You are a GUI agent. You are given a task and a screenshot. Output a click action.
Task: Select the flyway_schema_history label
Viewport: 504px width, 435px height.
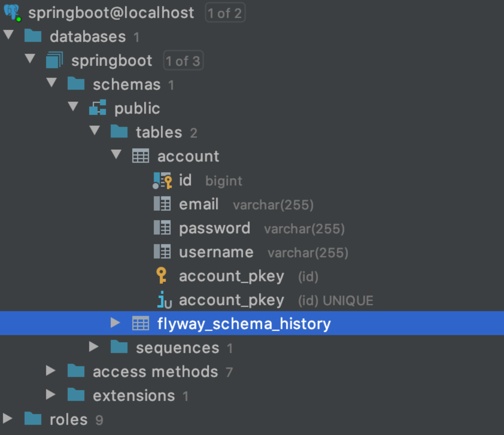click(x=244, y=324)
